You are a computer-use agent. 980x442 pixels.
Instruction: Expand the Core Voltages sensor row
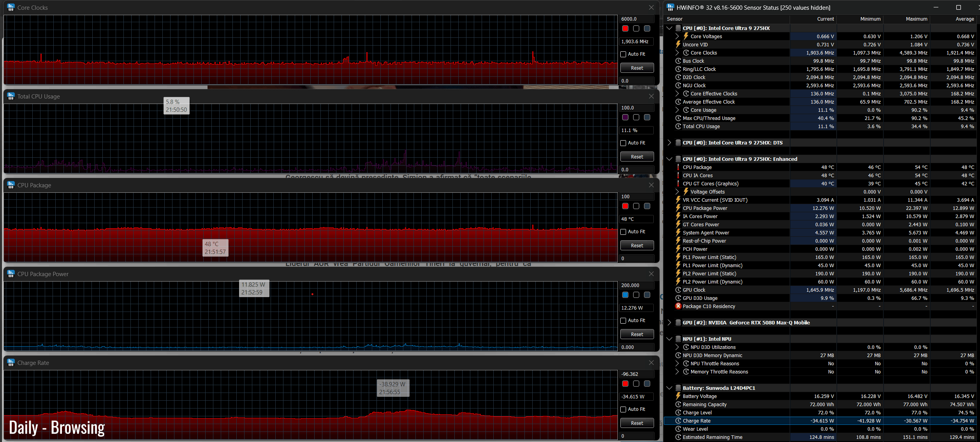(677, 36)
